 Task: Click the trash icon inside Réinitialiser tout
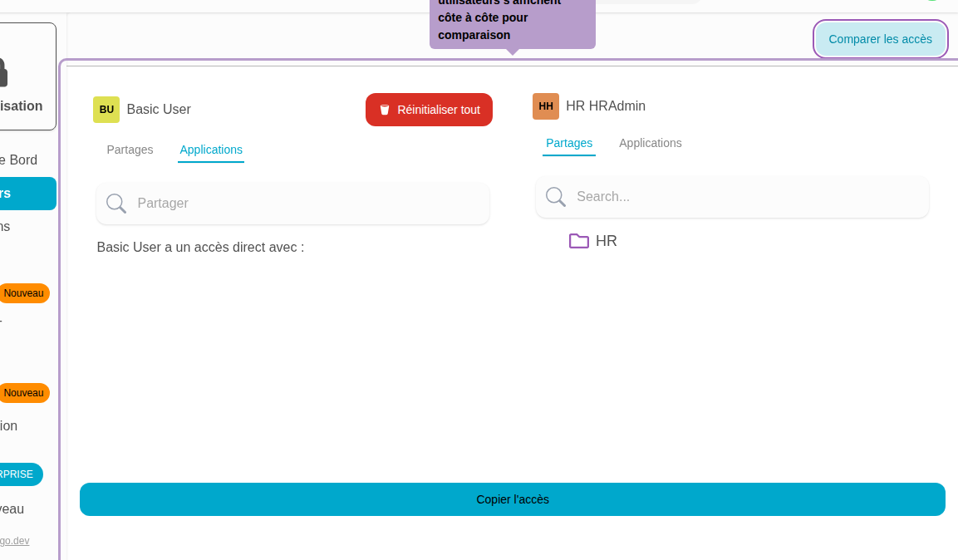pyautogui.click(x=385, y=109)
